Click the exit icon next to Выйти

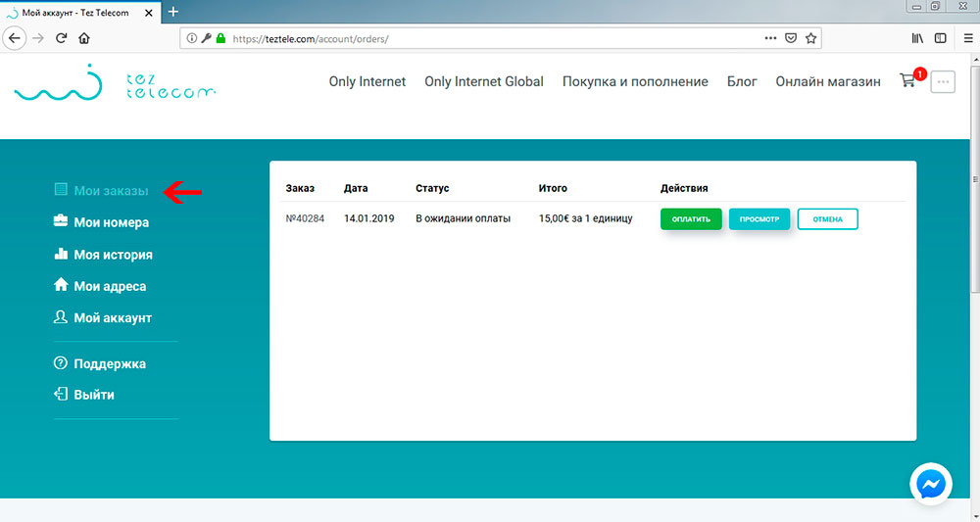61,394
